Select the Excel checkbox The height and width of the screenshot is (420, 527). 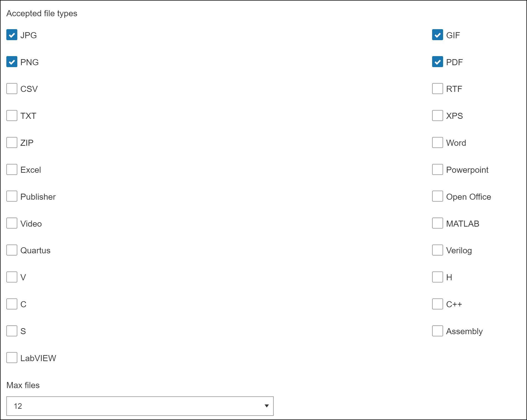(x=12, y=170)
